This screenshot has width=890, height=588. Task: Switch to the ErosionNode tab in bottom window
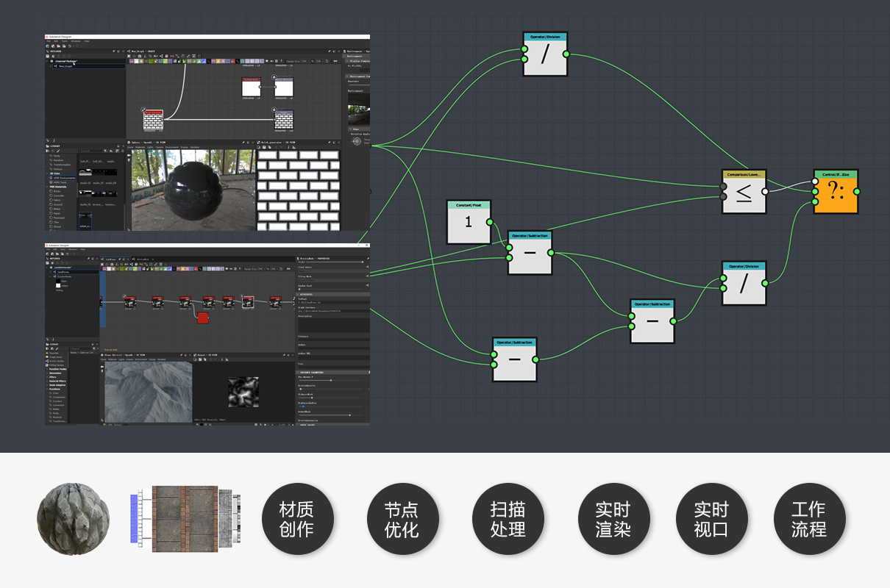coord(143,259)
